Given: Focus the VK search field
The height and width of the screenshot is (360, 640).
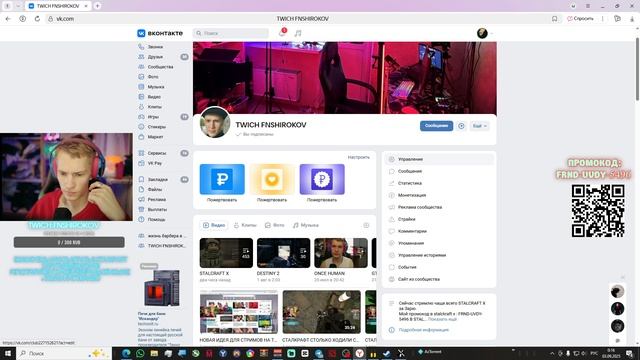Looking at the screenshot, I should [x=231, y=33].
